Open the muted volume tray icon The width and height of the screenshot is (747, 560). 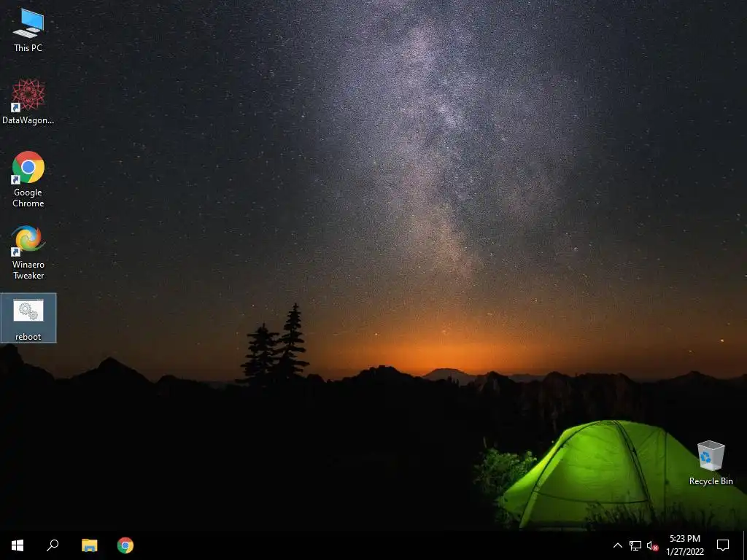(x=652, y=545)
